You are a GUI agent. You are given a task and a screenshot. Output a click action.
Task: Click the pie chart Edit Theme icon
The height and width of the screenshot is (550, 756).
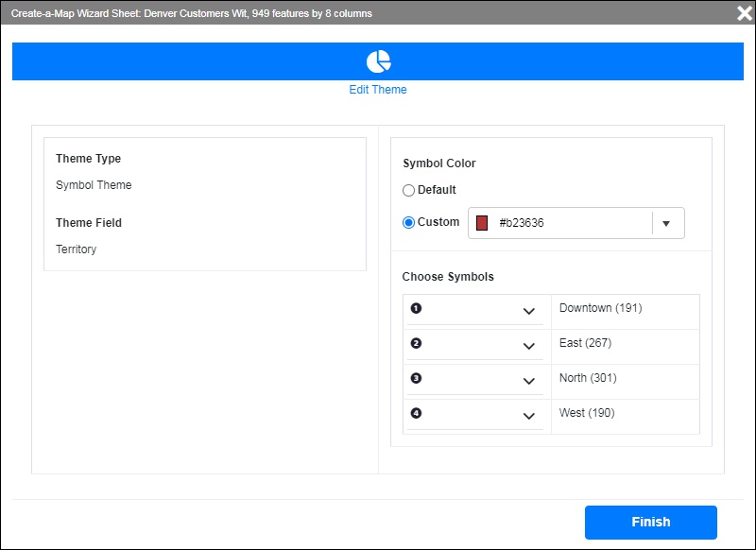pos(378,60)
